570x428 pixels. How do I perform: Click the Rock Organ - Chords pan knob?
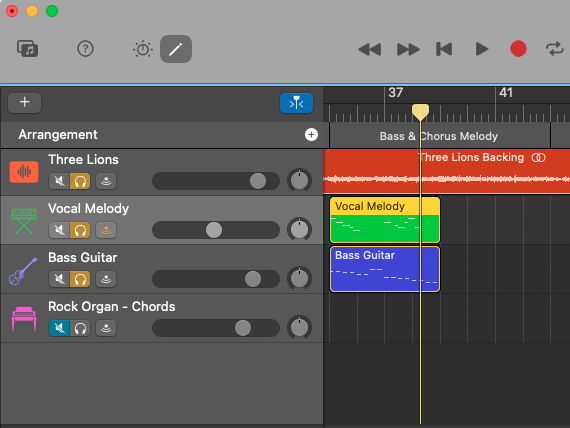300,328
